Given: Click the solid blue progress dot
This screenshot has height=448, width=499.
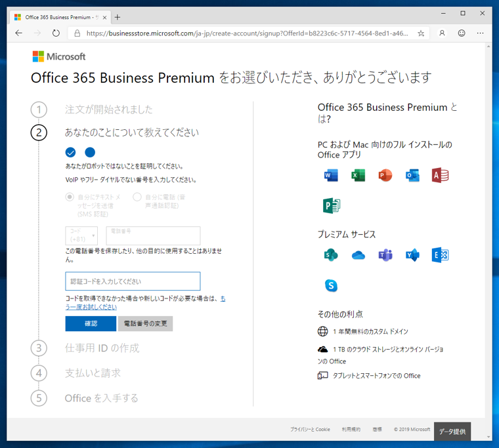Looking at the screenshot, I should pyautogui.click(x=90, y=152).
